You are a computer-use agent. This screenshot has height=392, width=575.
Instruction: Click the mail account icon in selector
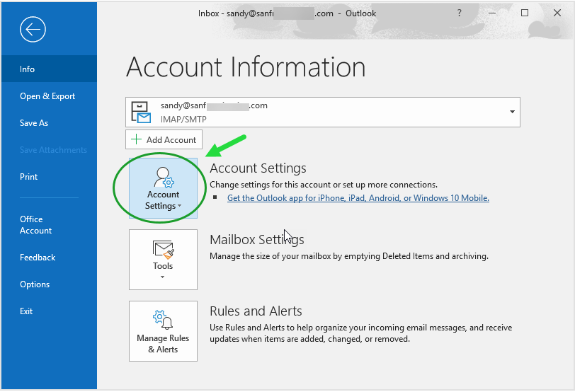[142, 112]
